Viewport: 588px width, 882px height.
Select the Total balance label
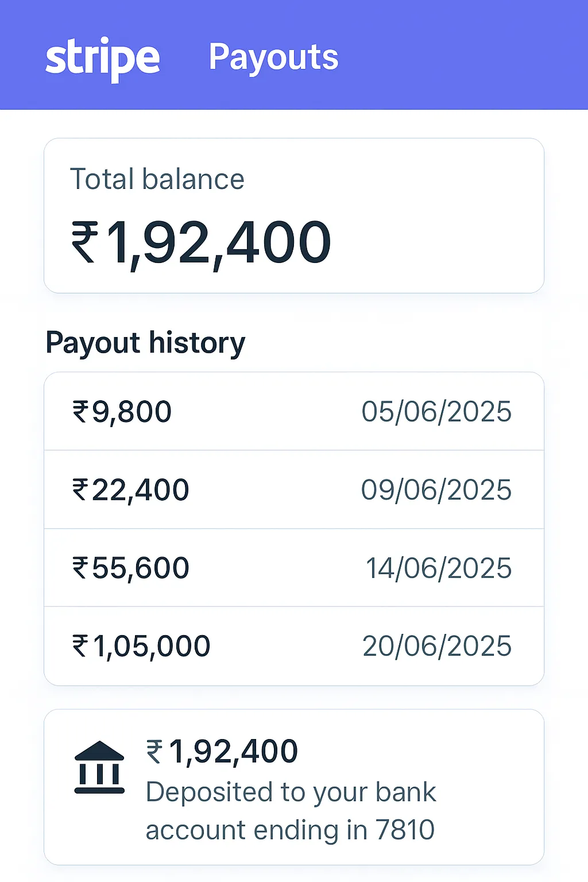pyautogui.click(x=157, y=179)
